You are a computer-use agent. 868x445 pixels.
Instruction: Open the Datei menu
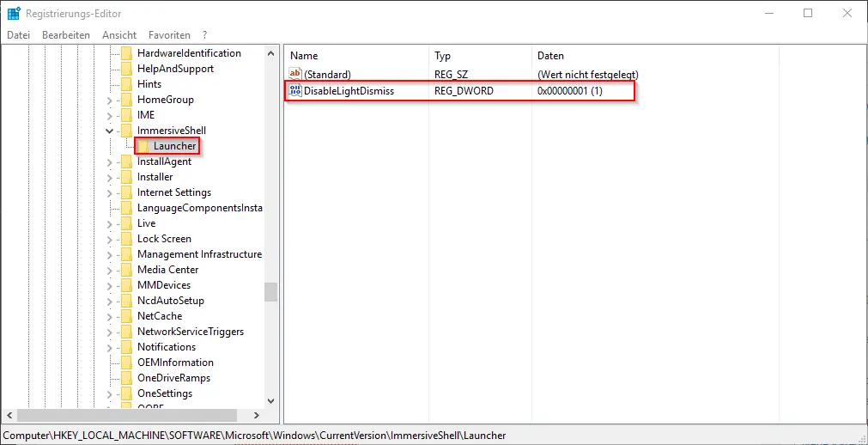pos(18,35)
